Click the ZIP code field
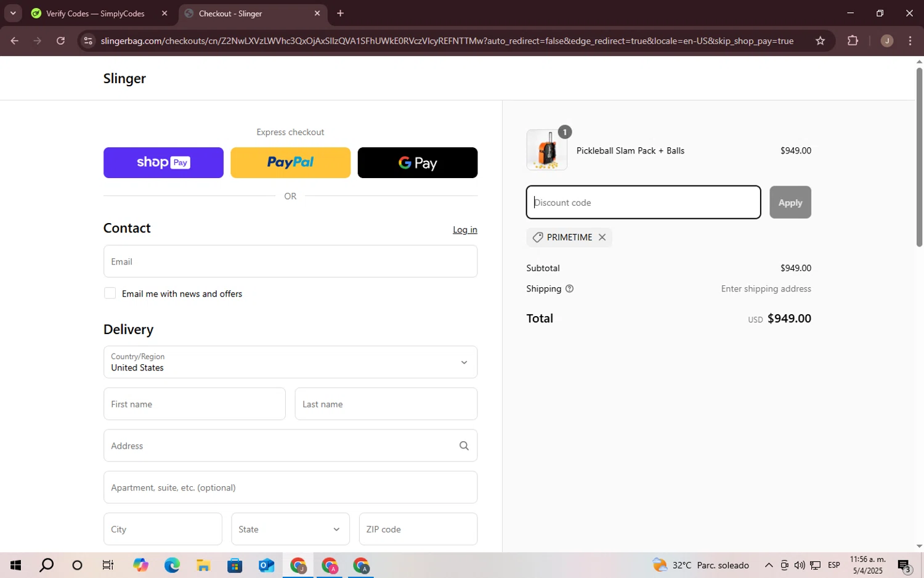 (x=418, y=529)
